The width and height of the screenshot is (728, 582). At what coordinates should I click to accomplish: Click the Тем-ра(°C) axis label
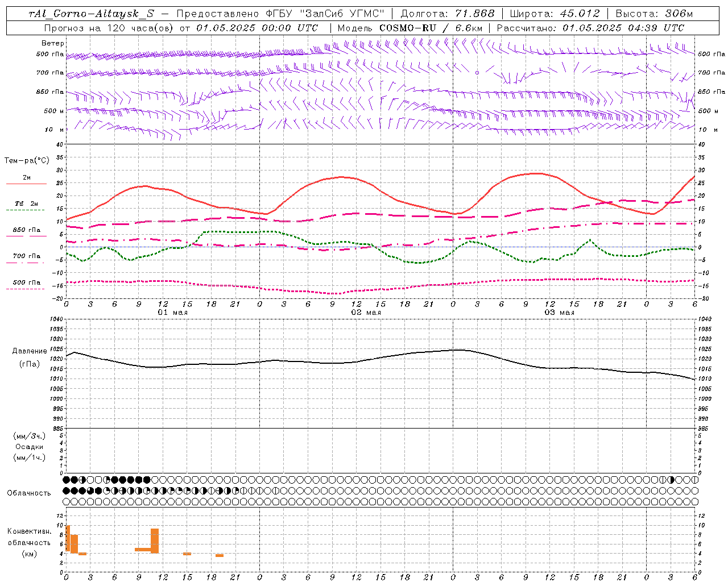27,161
